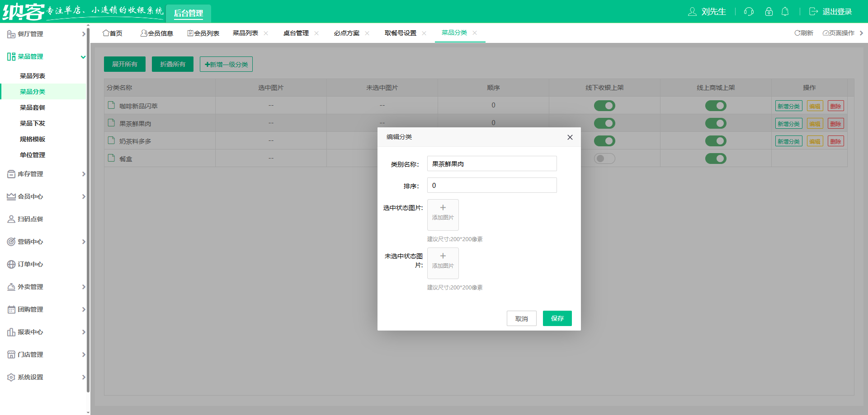Close the 编辑分类 dialog with X

[570, 137]
